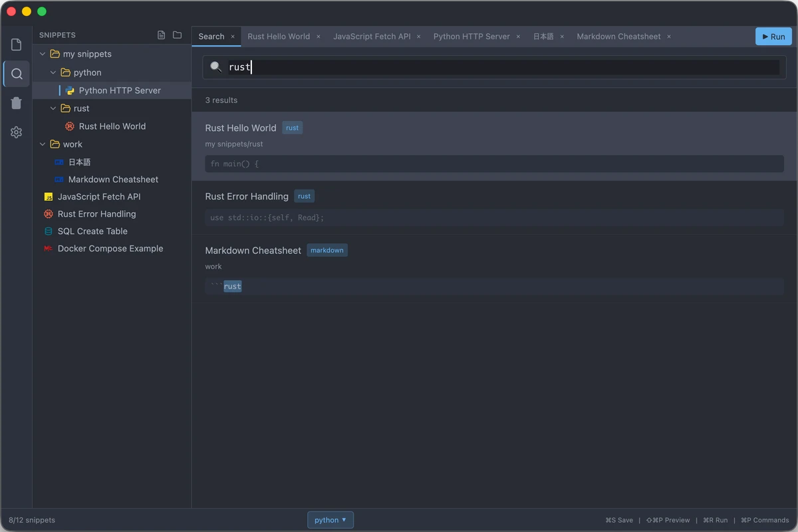Open the python language dropdown in status bar
The image size is (798, 532).
[x=331, y=520]
